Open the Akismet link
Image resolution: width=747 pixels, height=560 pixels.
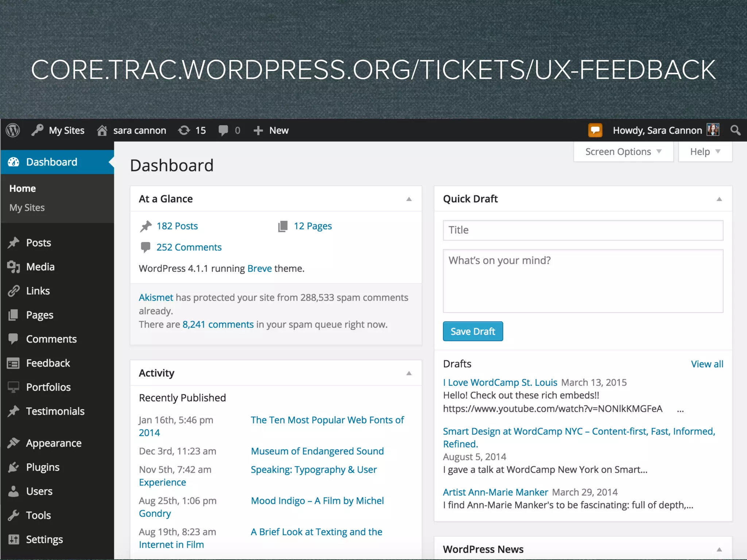pyautogui.click(x=156, y=297)
